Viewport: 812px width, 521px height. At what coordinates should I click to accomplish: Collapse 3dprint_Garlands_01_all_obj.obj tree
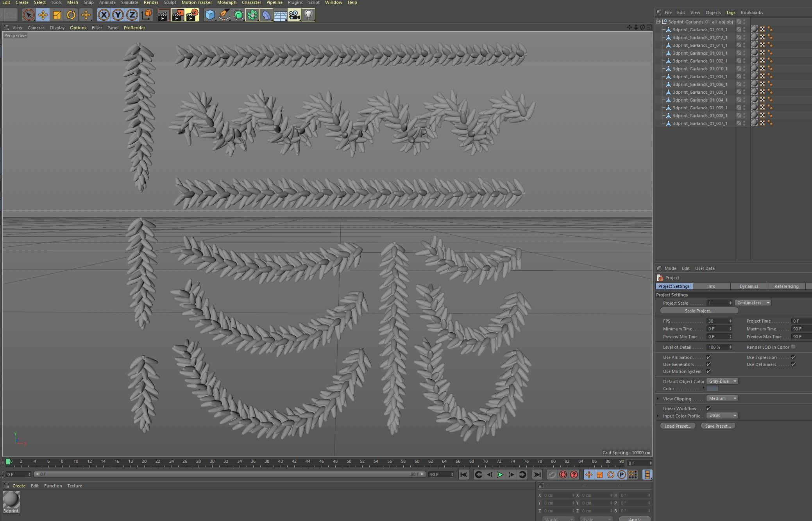coord(658,22)
